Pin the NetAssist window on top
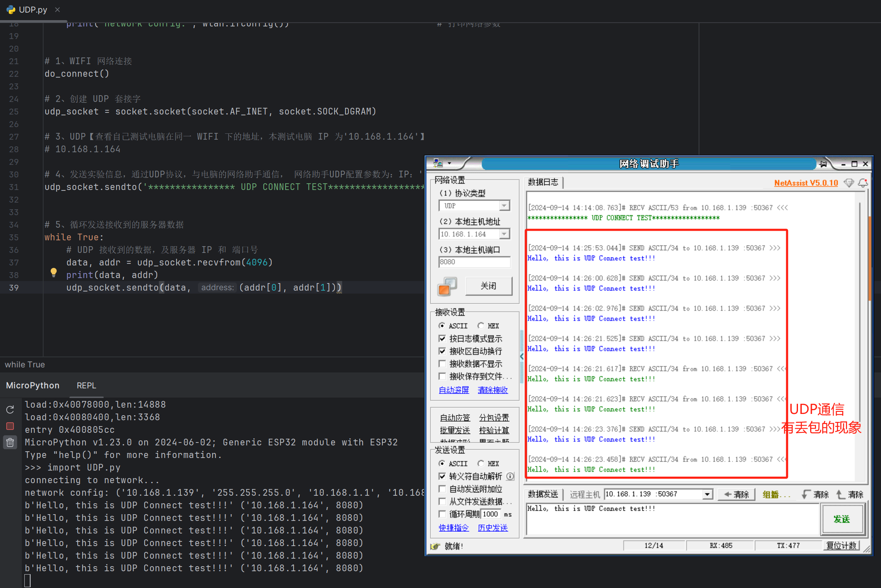Screen dimensions: 881x588 point(824,164)
